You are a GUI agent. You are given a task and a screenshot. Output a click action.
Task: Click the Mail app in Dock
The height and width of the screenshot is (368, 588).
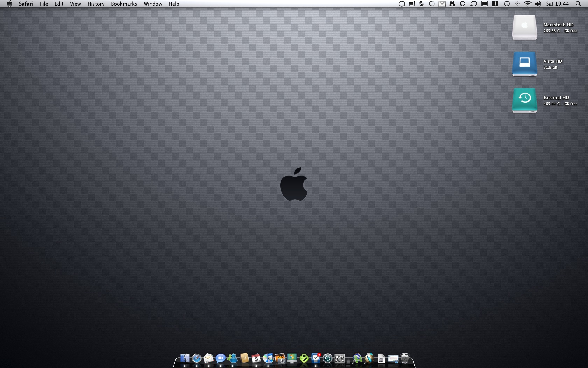click(x=209, y=359)
